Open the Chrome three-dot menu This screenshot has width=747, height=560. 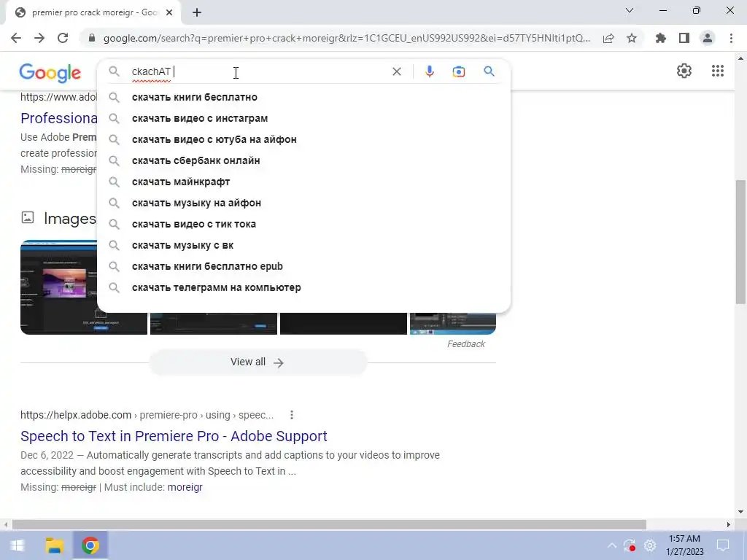tap(731, 38)
